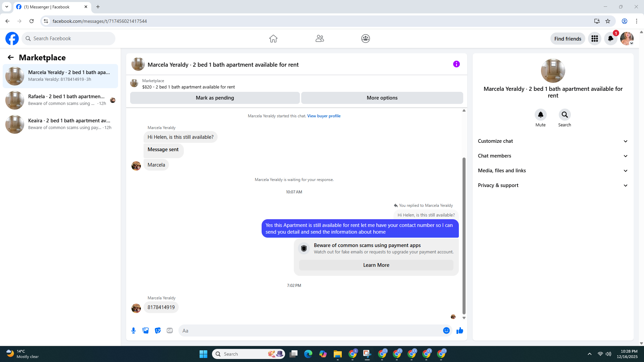Open the notifications bell
This screenshot has height=362, width=644.
[611, 39]
